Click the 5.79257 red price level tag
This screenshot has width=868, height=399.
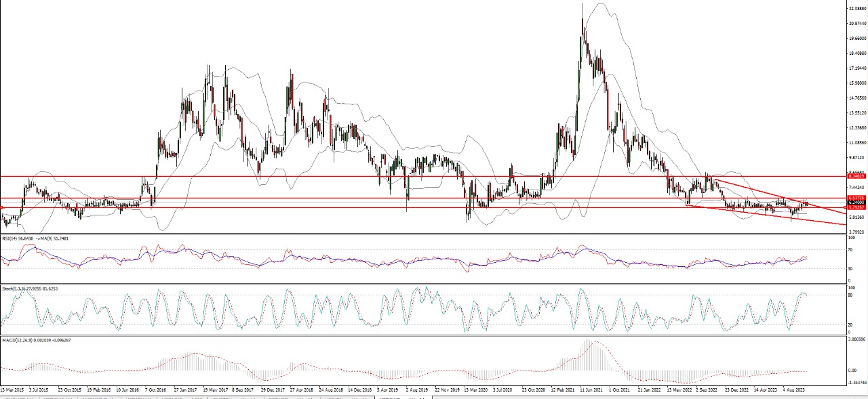(x=856, y=207)
